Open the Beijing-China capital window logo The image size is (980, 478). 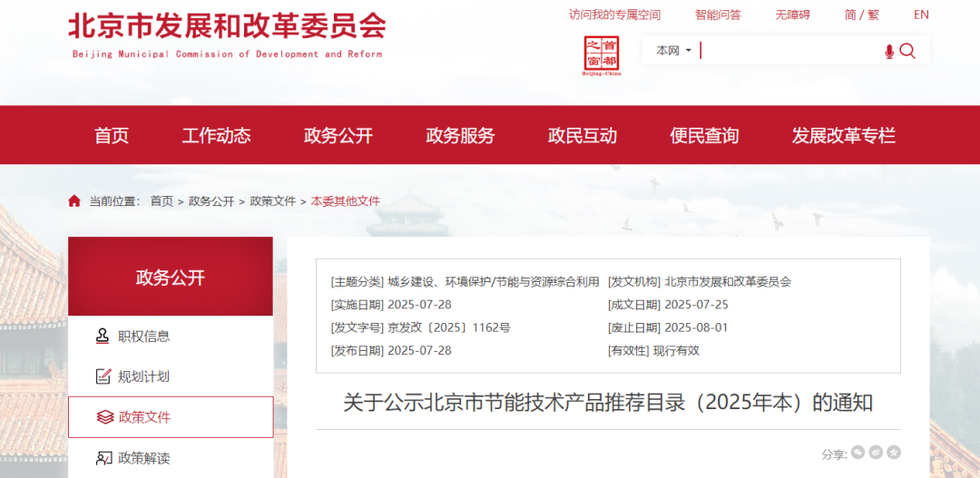(602, 55)
